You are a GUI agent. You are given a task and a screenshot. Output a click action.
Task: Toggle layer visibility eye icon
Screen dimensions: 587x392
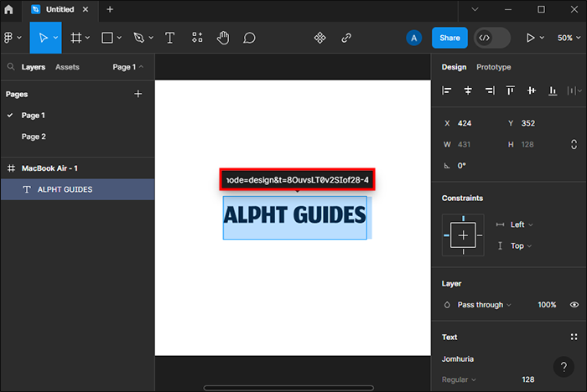point(574,305)
